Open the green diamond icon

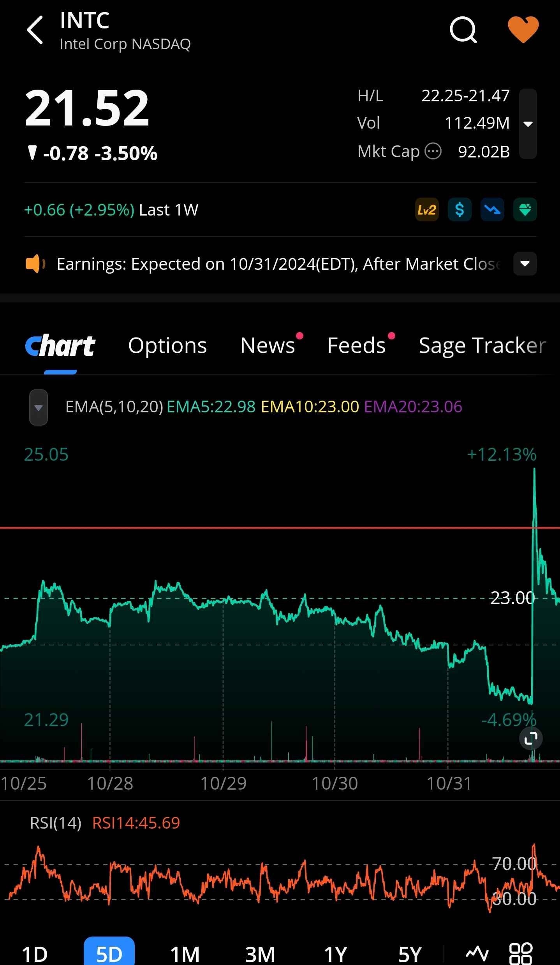click(525, 210)
